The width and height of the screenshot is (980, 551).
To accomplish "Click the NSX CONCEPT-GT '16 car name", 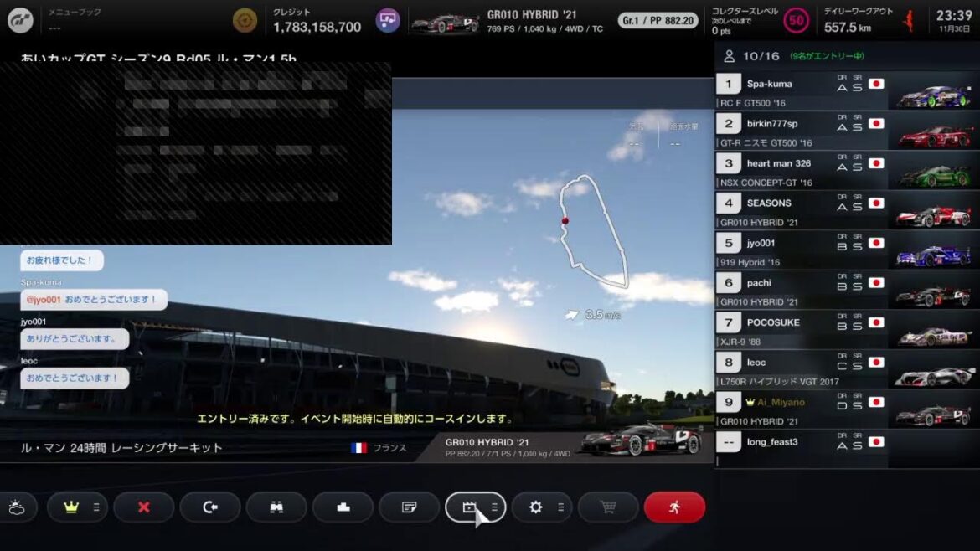I will pyautogui.click(x=766, y=183).
